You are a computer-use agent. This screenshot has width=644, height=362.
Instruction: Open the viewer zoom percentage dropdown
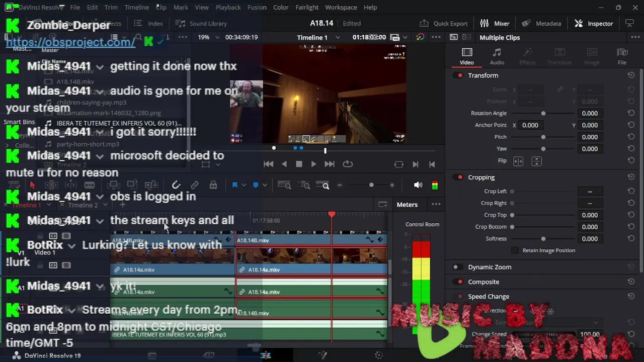coord(217,38)
